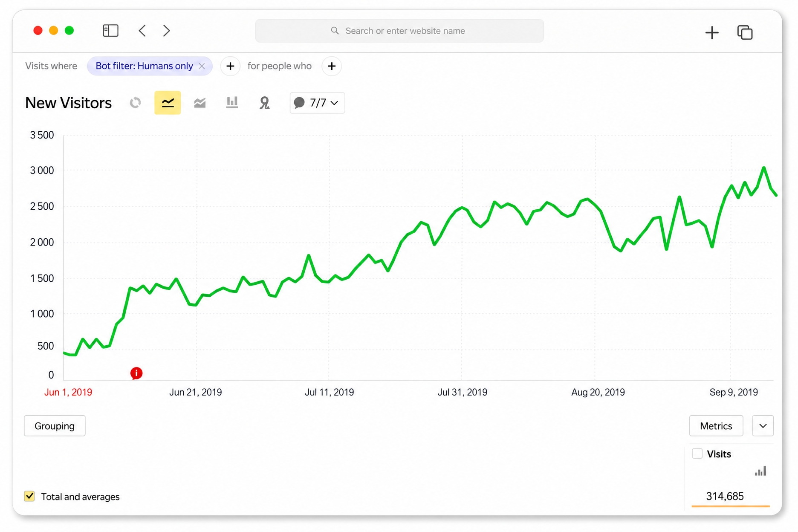Go forward with the right arrow
The width and height of the screenshot is (798, 532).
tap(167, 31)
